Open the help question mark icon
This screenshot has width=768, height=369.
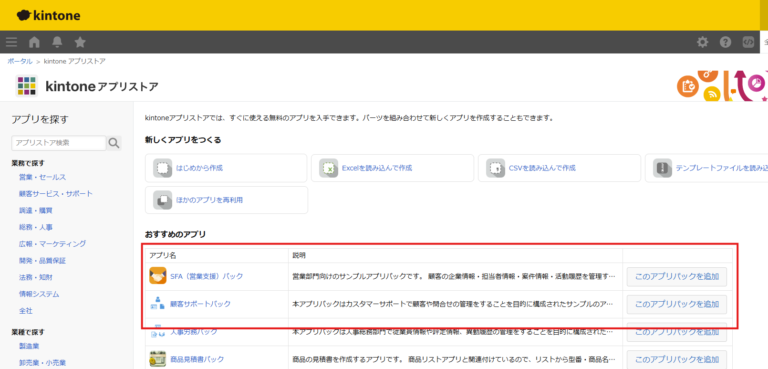(x=725, y=42)
